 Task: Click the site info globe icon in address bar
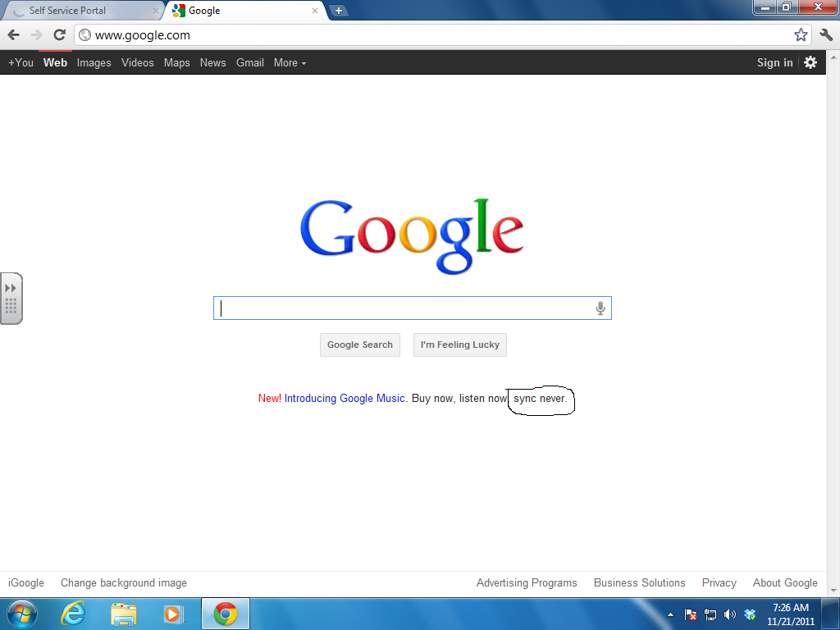[x=84, y=34]
